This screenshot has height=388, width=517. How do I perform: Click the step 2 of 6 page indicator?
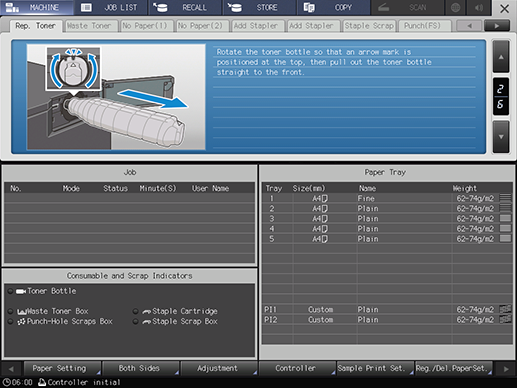(x=501, y=97)
